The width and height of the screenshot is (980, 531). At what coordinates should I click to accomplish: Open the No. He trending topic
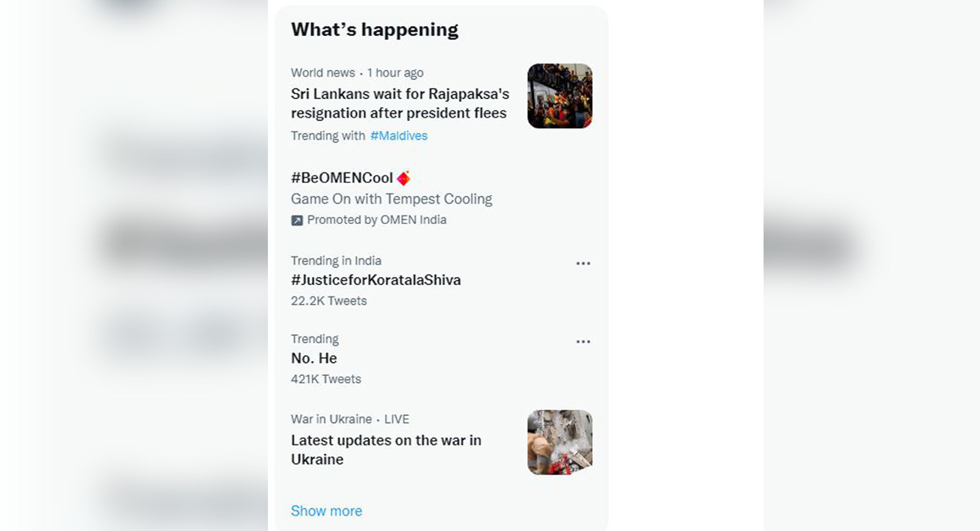click(314, 358)
